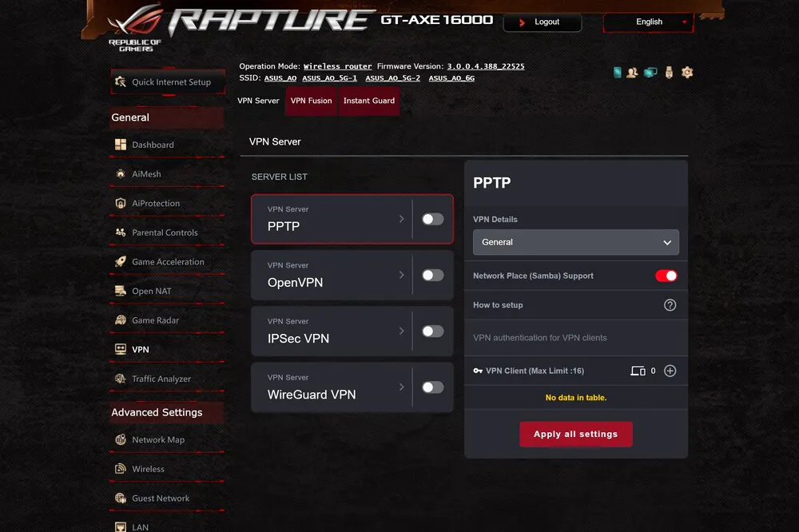Click the "Advanced Settings" section heading
799x532 pixels.
157,412
